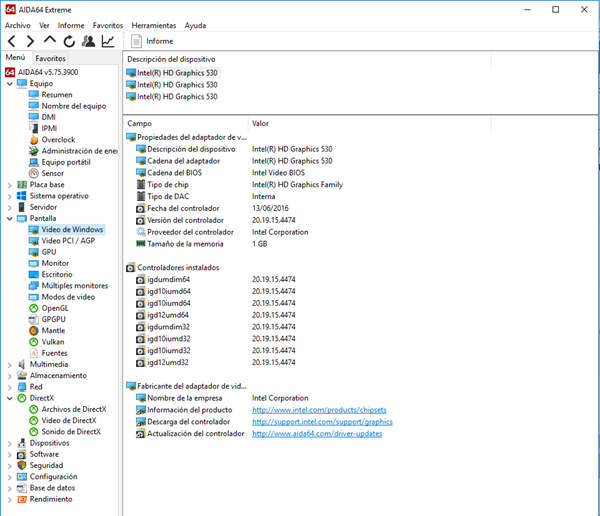Click the Forward navigation arrow
The height and width of the screenshot is (516, 600).
tap(30, 41)
